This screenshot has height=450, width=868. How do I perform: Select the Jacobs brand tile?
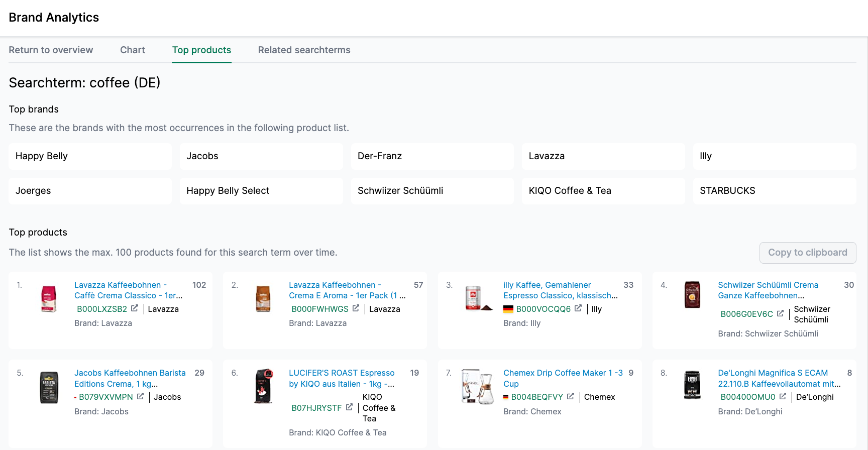[x=261, y=156]
